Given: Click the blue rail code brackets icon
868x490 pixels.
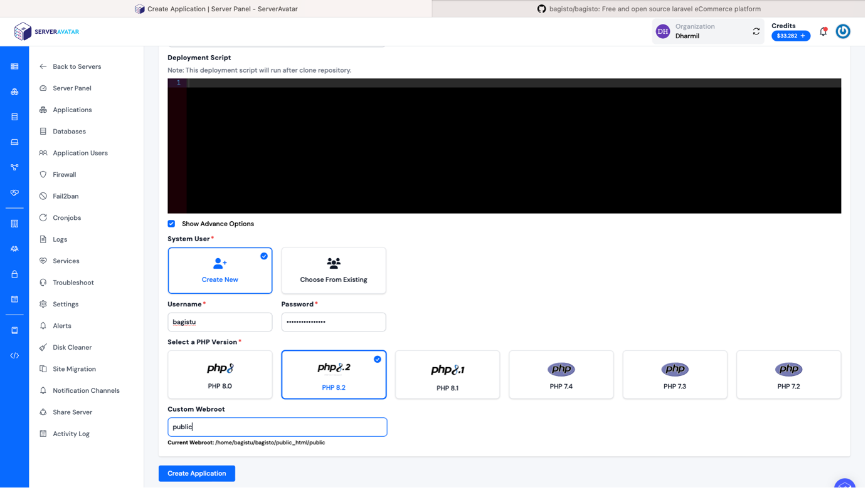Looking at the screenshot, I should pyautogui.click(x=14, y=357).
